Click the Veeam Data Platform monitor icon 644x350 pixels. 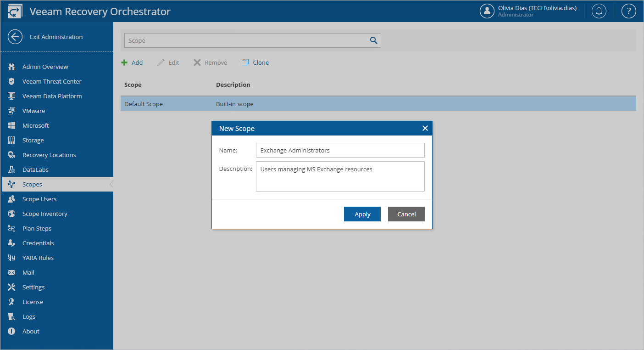tap(12, 96)
